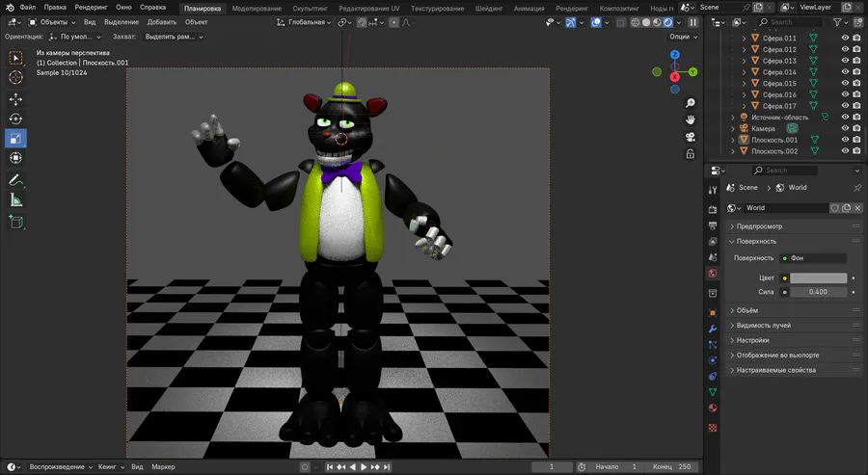Open the Правка menu
The width and height of the screenshot is (868, 475).
(x=55, y=7)
